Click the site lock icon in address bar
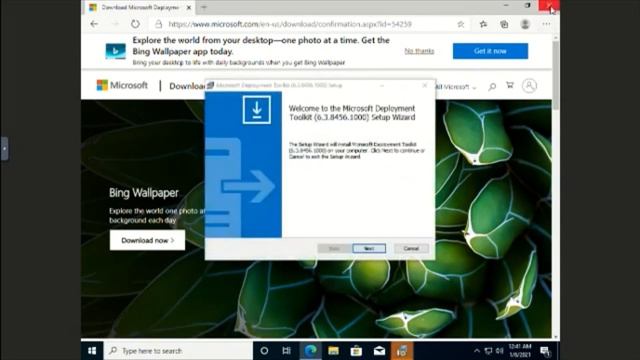Image resolution: width=640 pixels, height=360 pixels. tap(158, 24)
